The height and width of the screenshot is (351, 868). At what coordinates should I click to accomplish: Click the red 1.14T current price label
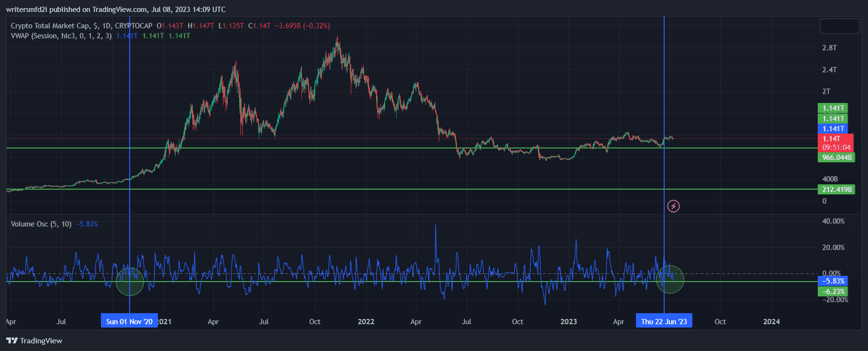(835, 143)
